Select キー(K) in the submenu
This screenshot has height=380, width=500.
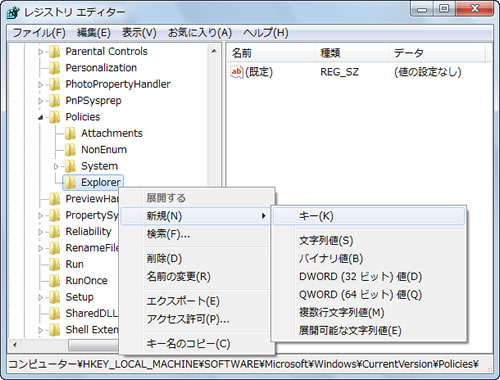[x=369, y=216]
